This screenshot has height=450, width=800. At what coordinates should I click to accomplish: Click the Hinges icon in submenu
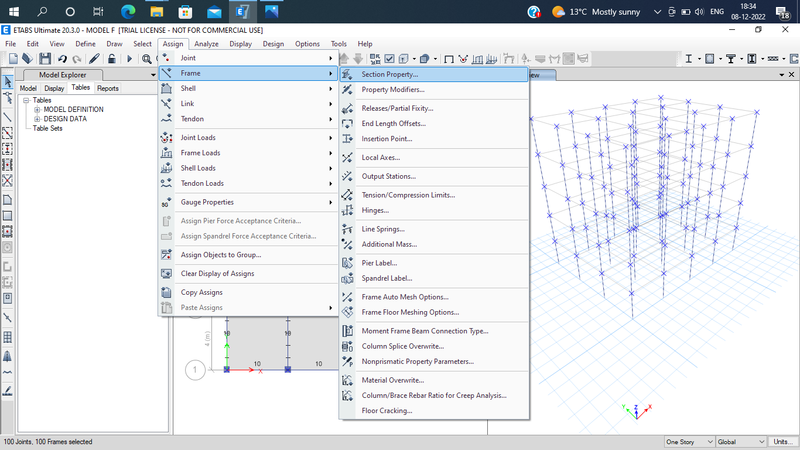(x=347, y=210)
